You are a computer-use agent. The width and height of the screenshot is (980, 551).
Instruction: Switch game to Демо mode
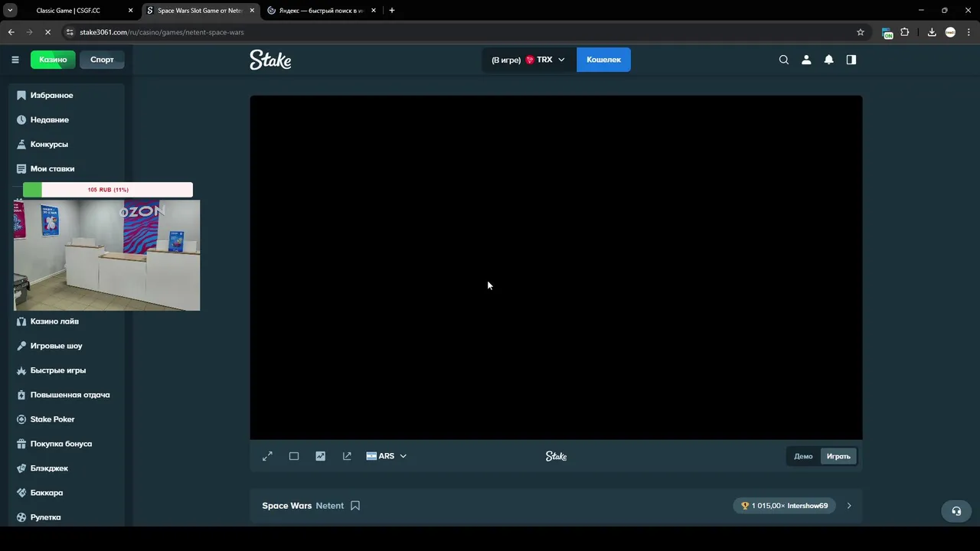[x=803, y=456]
